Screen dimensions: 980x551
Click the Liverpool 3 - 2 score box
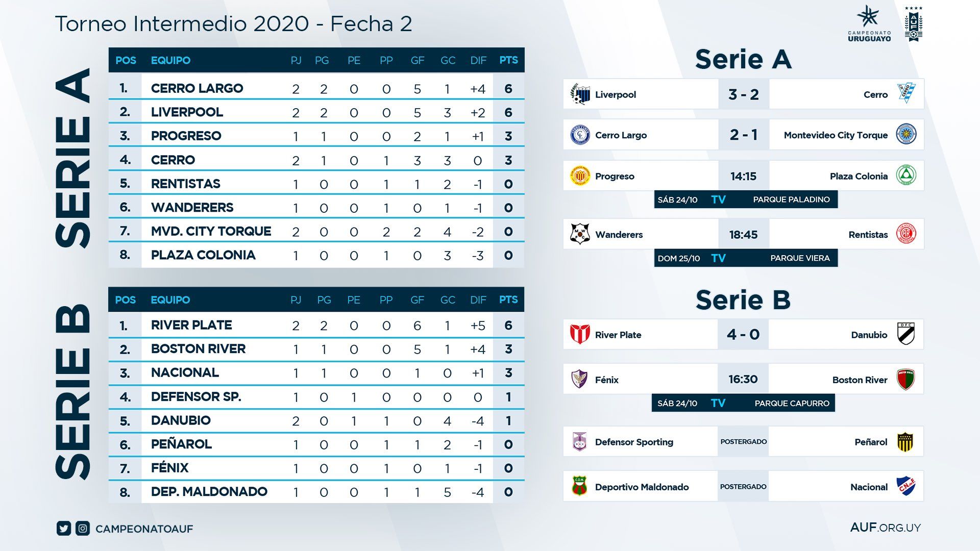(743, 94)
